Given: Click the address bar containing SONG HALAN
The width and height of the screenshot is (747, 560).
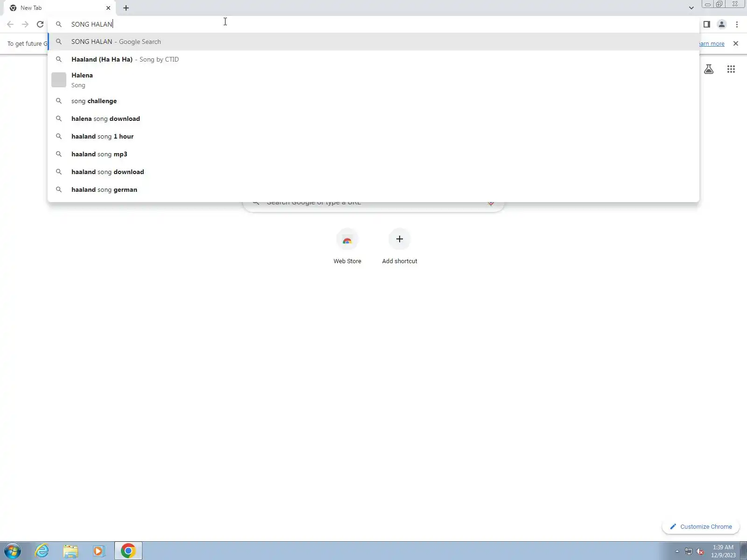Looking at the screenshot, I should [x=373, y=24].
